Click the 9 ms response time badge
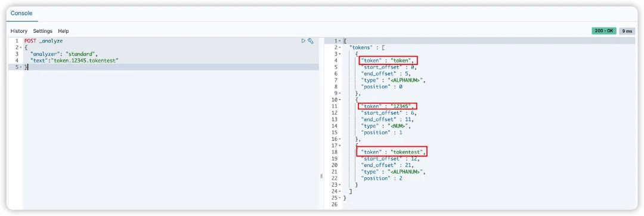The height and width of the screenshot is (216, 644). pyautogui.click(x=627, y=31)
